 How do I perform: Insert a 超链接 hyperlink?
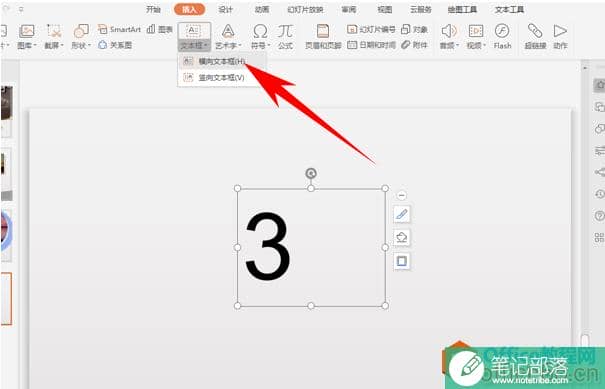pyautogui.click(x=535, y=36)
